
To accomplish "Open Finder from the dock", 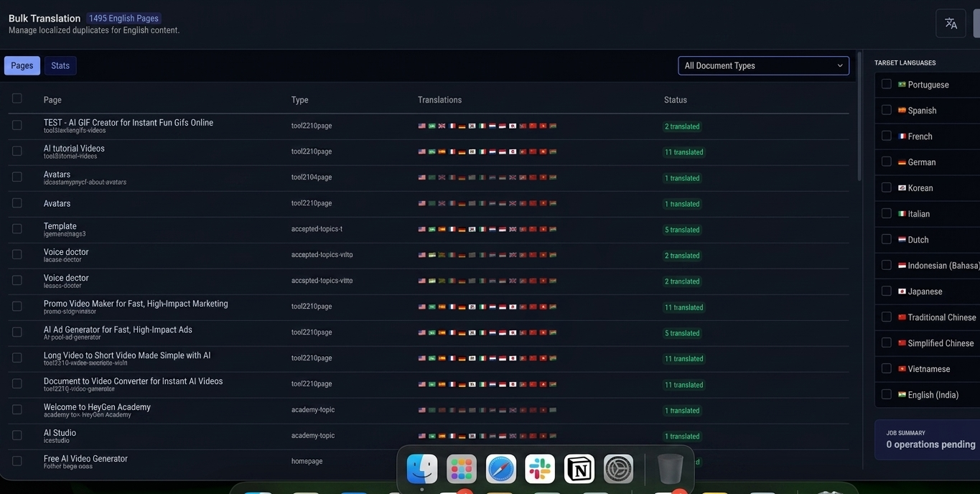I will click(x=422, y=469).
